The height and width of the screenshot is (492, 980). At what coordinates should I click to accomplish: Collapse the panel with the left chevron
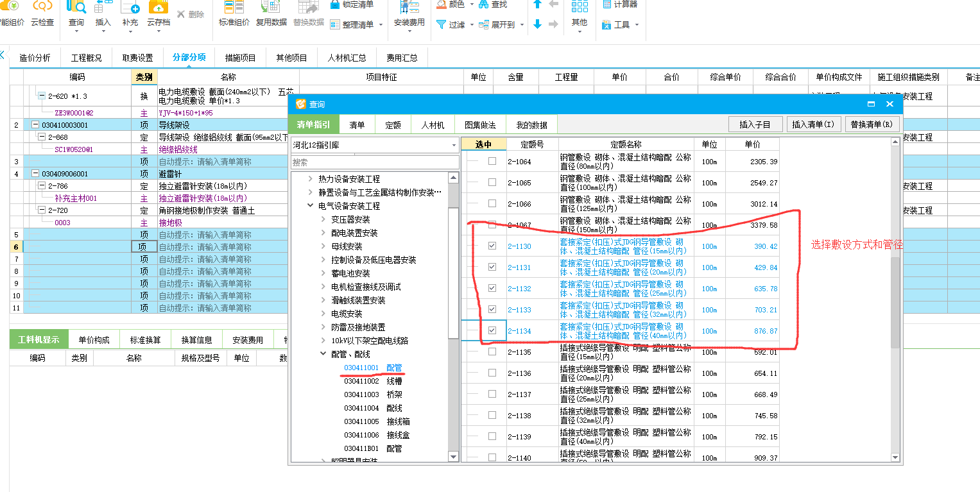point(3,55)
